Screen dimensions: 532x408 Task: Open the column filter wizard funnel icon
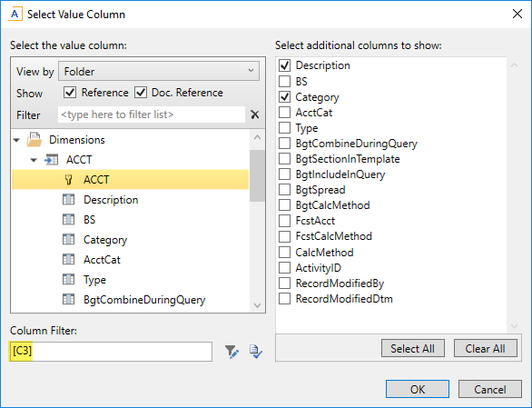pos(232,352)
